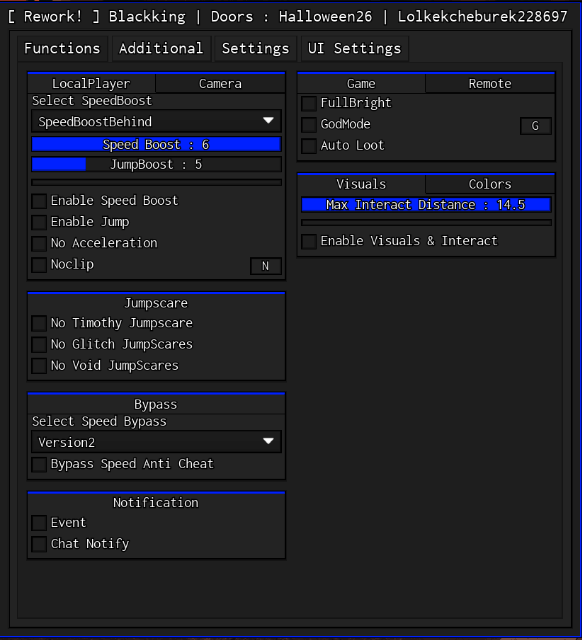Viewport: 582px width, 640px height.
Task: Enable Speed Boost checkbox
Action: tap(39, 201)
